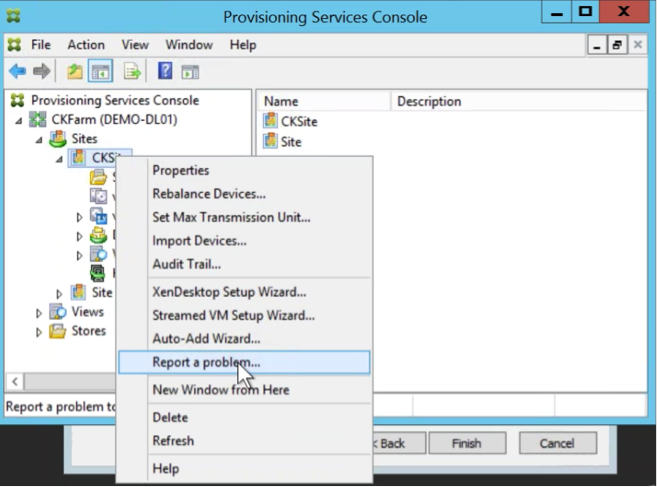Click the Description column header
657x487 pixels.
click(519, 101)
